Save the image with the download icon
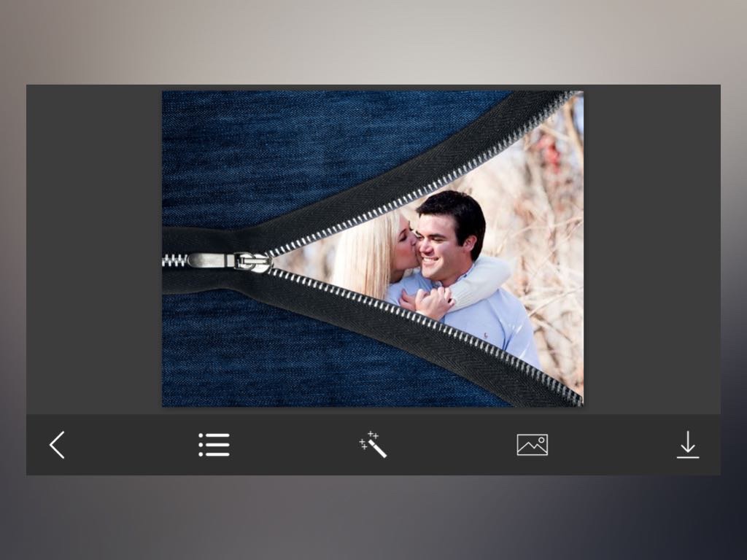 point(688,445)
